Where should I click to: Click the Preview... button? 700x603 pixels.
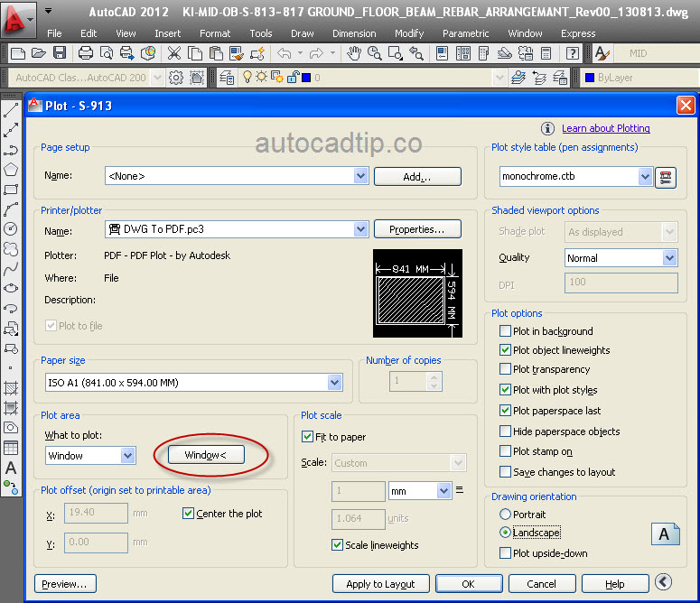(x=65, y=584)
